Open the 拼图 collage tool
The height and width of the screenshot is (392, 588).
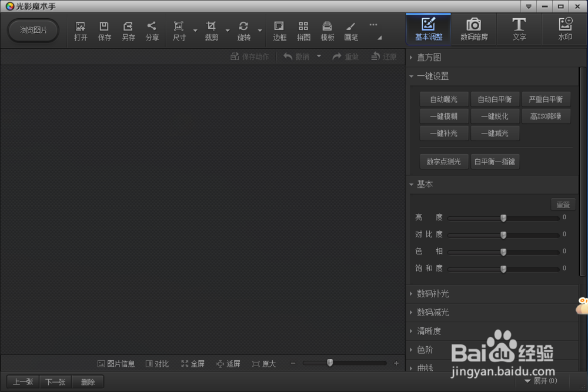tap(303, 31)
